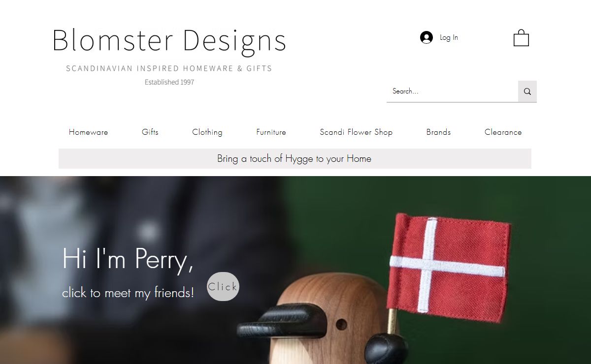Click the round grey Click button
The image size is (591, 364).
point(223,286)
